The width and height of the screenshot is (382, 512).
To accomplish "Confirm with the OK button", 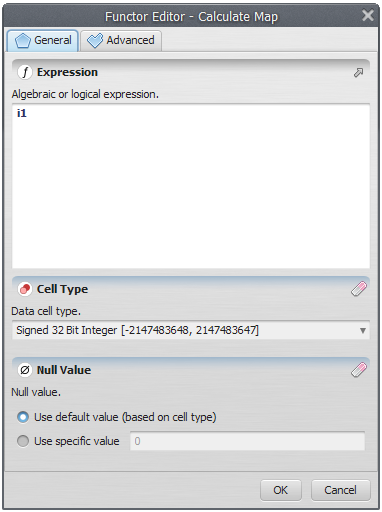I will pos(281,490).
